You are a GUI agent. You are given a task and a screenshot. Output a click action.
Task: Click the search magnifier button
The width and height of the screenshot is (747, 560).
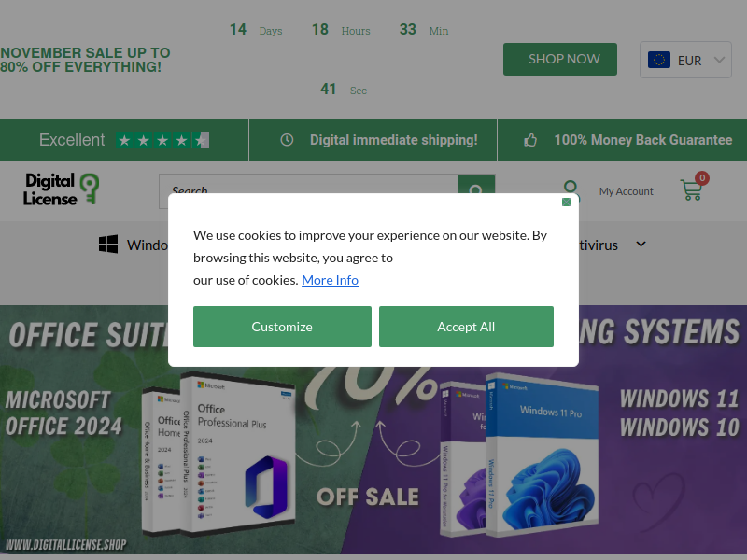[x=476, y=191]
